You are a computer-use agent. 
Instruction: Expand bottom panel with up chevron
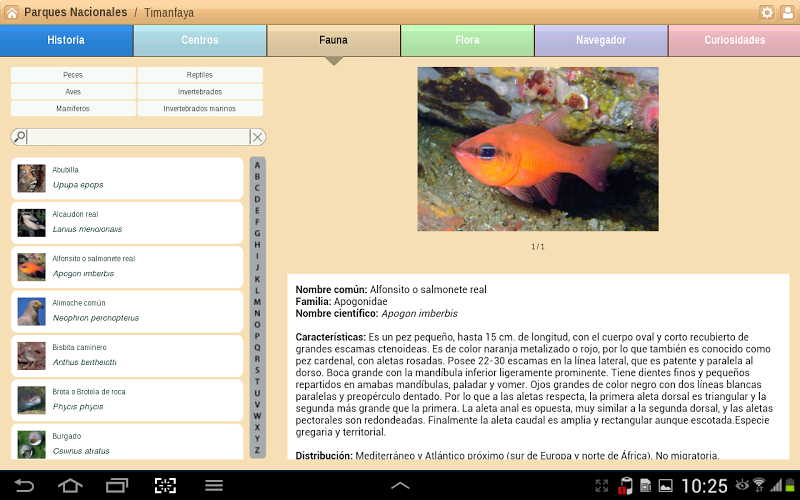(x=400, y=485)
